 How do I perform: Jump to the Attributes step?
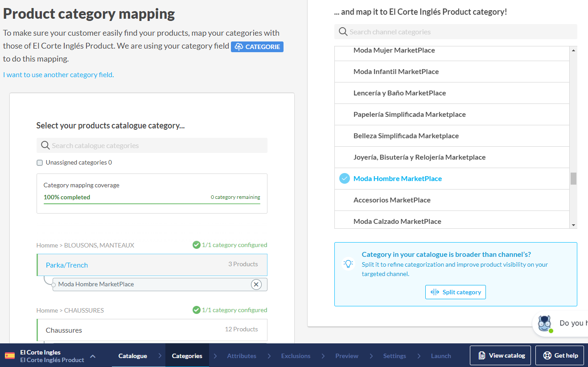click(242, 356)
